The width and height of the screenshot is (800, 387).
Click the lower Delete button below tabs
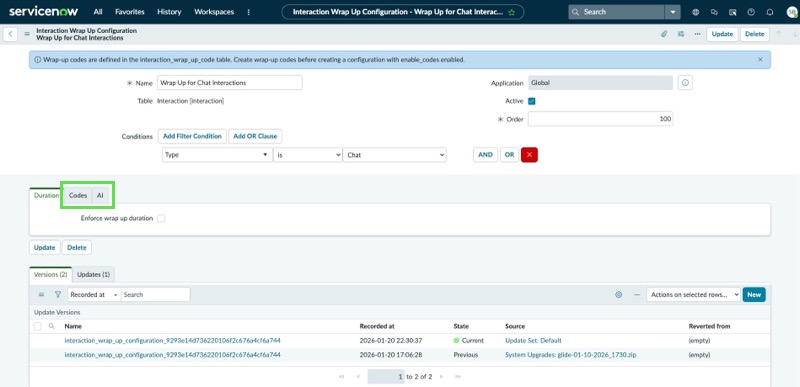[x=77, y=247]
